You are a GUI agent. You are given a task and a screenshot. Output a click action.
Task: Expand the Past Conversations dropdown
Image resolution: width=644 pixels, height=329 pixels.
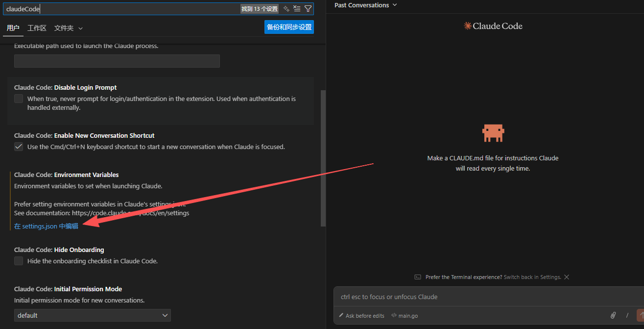(366, 5)
